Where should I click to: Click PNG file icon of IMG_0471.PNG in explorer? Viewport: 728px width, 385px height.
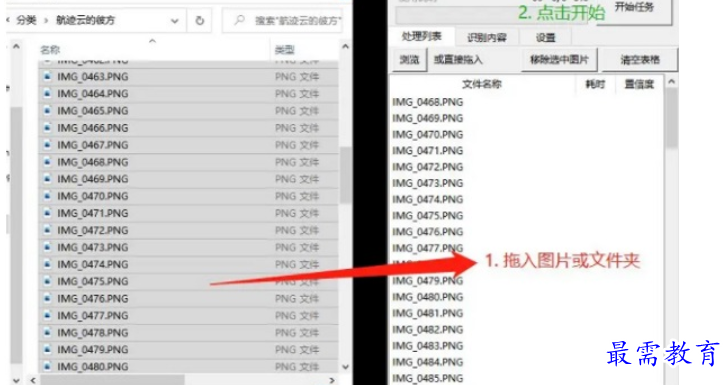[47, 214]
